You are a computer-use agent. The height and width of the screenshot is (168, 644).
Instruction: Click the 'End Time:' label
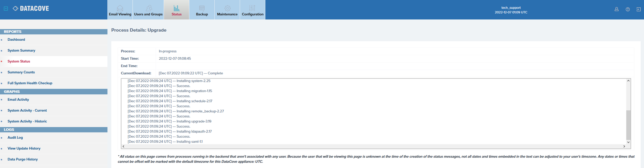pyautogui.click(x=129, y=66)
